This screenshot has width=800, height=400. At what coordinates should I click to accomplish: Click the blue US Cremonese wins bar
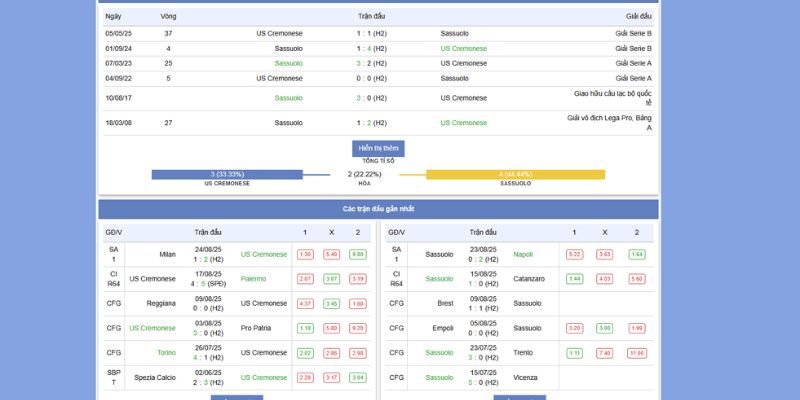point(227,174)
